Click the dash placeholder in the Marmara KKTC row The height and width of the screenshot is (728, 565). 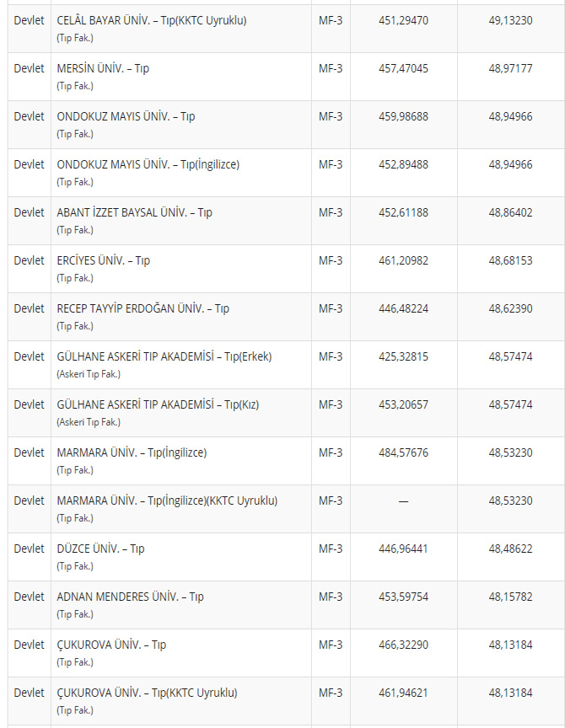(x=403, y=500)
